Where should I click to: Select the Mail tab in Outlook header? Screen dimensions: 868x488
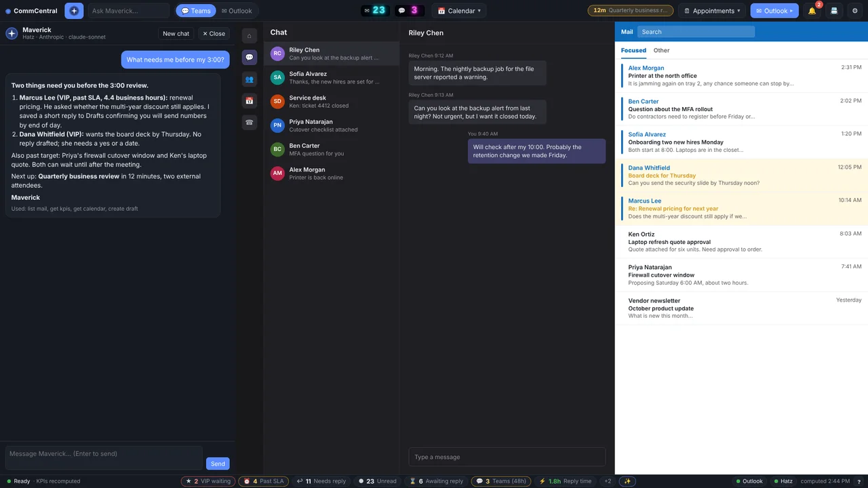pyautogui.click(x=627, y=32)
